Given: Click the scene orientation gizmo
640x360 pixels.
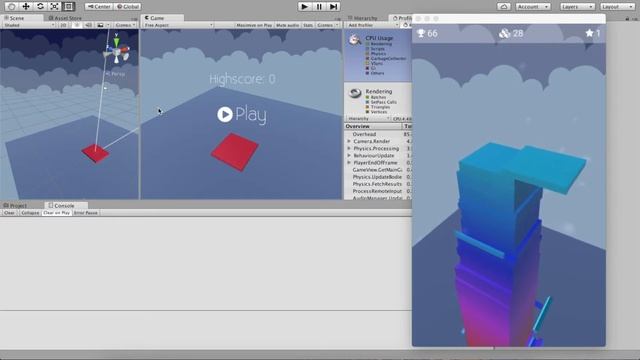Looking at the screenshot, I should point(117,51).
